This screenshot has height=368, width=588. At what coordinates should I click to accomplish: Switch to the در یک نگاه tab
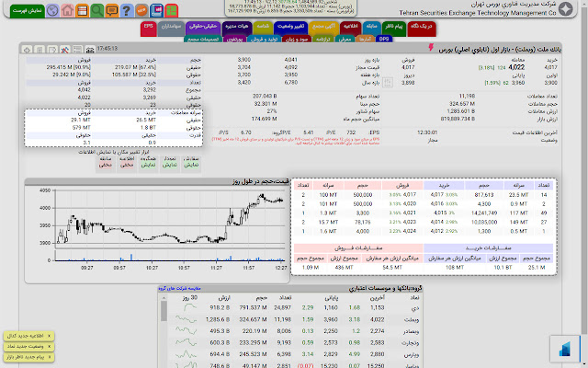(422, 29)
